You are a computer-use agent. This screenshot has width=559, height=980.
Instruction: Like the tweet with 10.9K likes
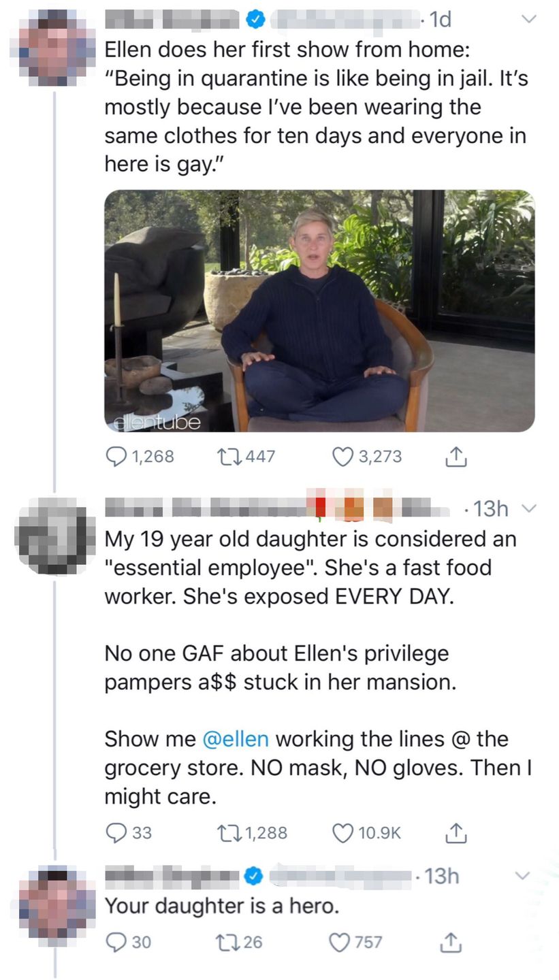point(342,832)
